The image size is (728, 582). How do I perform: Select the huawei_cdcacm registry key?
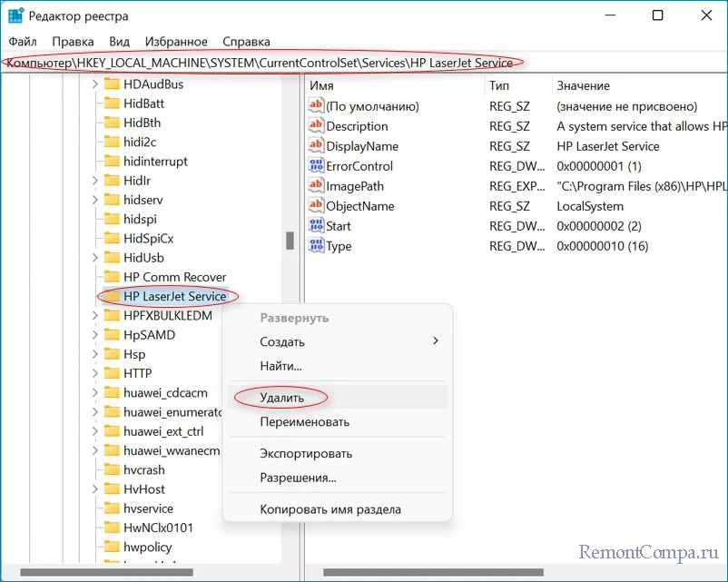pyautogui.click(x=165, y=393)
